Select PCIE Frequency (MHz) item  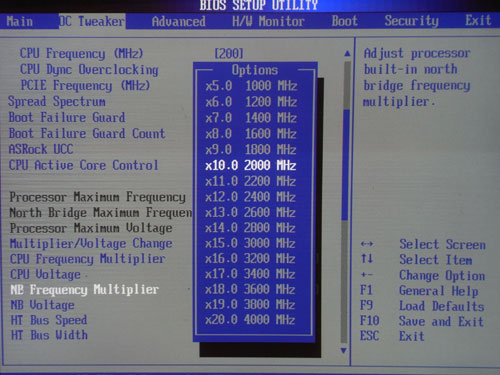coord(85,85)
